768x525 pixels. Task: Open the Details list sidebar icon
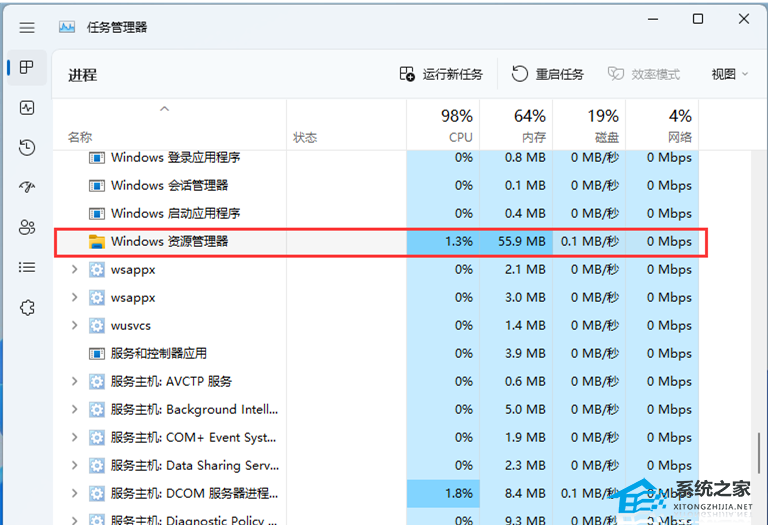[x=27, y=268]
